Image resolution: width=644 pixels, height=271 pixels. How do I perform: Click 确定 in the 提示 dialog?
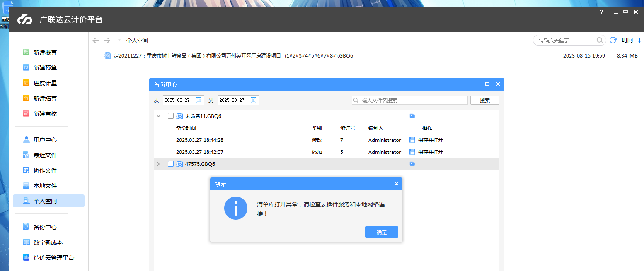(x=382, y=232)
